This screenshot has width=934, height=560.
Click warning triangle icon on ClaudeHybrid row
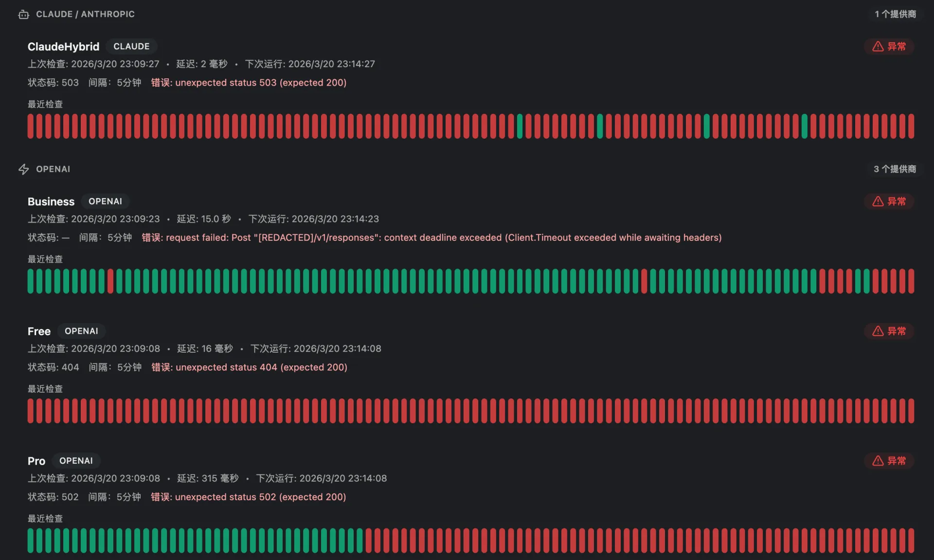pos(878,47)
